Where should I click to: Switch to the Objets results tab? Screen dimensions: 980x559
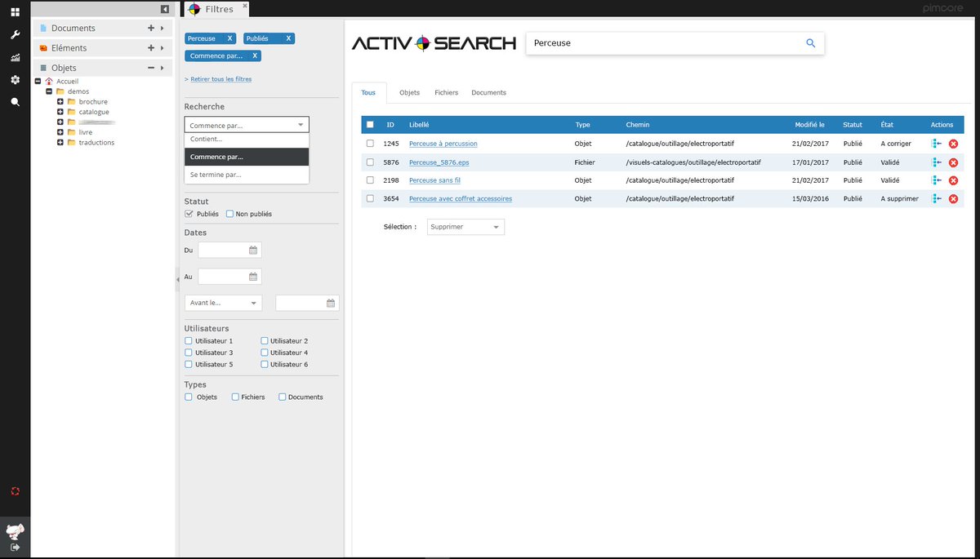click(x=409, y=93)
